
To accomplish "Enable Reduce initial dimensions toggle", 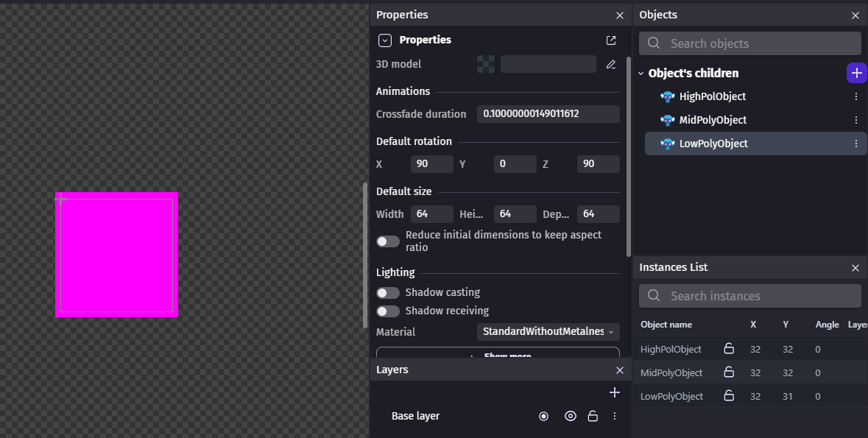I will 388,241.
